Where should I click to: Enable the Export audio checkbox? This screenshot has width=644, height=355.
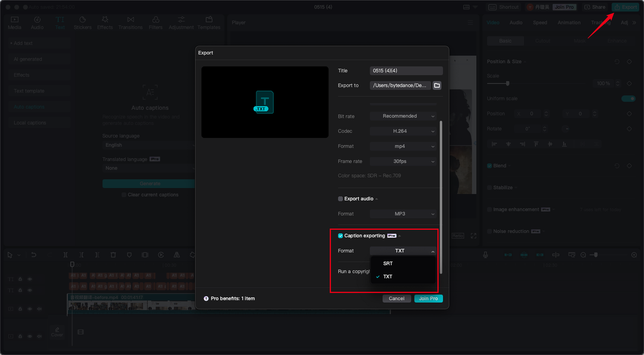tap(341, 199)
